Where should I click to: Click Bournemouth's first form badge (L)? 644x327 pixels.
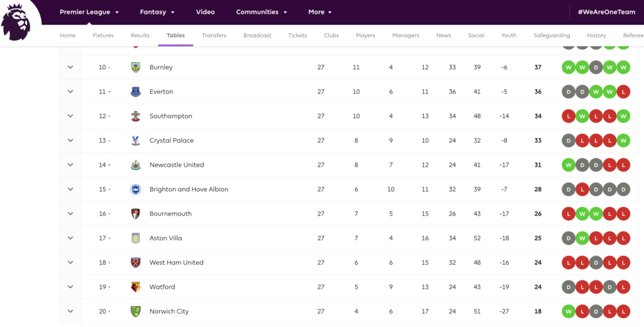(569, 214)
